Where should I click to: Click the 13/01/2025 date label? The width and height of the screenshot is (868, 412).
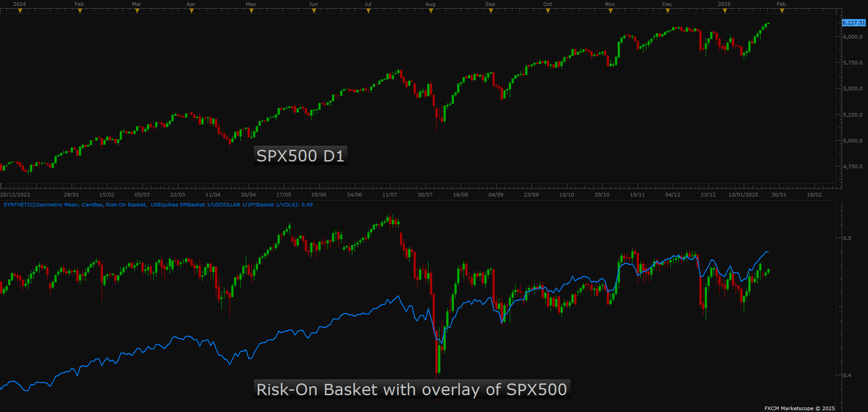(743, 195)
